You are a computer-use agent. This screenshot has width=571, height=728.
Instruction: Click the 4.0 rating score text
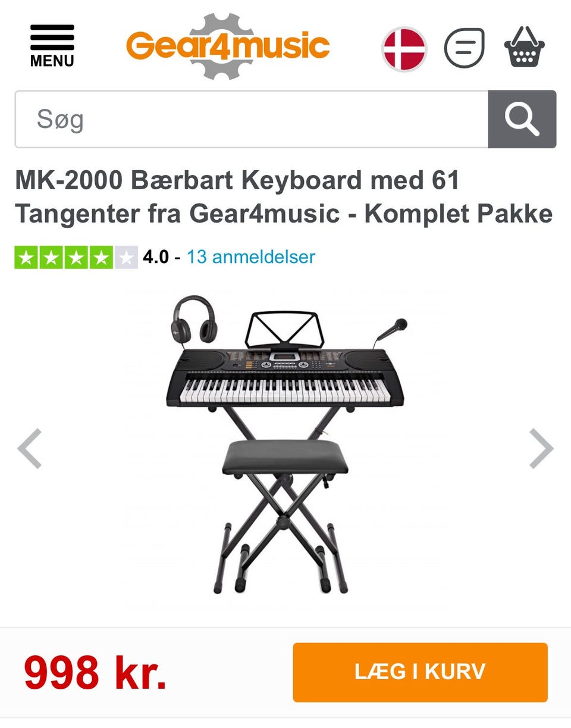156,257
